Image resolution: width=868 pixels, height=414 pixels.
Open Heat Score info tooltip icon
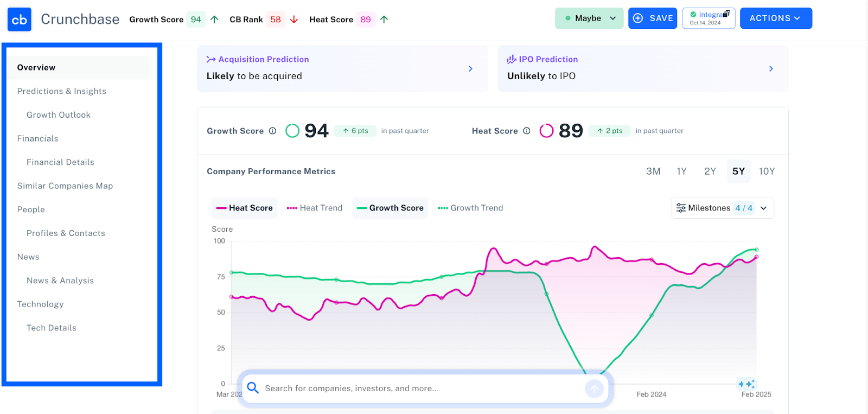point(527,131)
